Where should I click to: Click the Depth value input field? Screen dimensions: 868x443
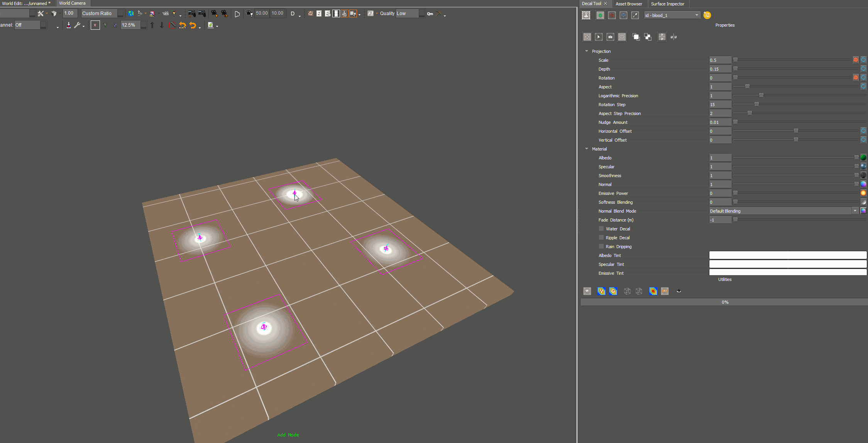(720, 69)
